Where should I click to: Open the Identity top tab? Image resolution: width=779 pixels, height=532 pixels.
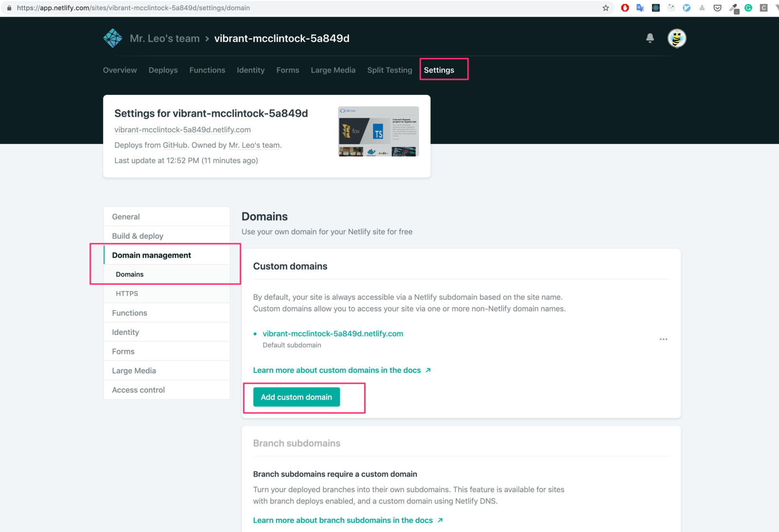pos(251,70)
